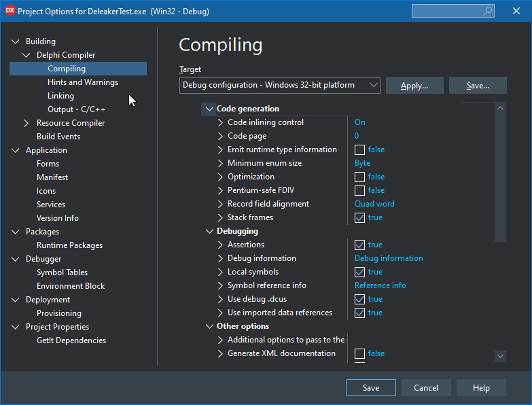Open the Linking options page
Screen dimensions: 532x405
coord(60,96)
